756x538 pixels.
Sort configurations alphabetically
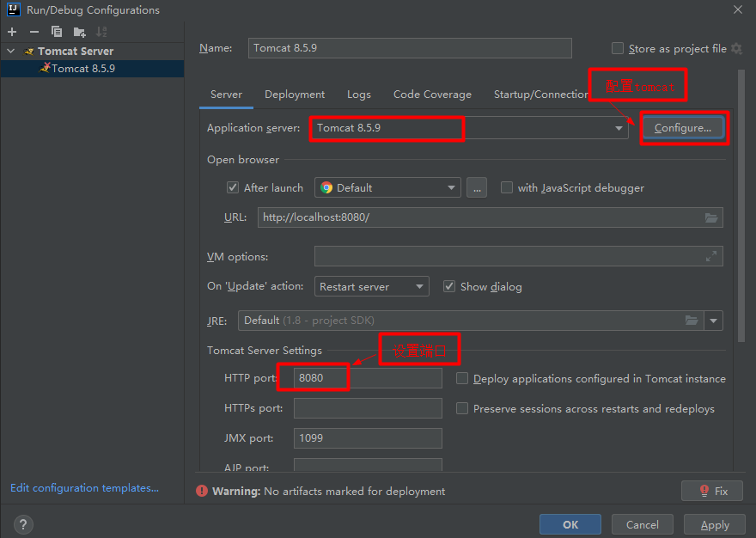tap(101, 32)
